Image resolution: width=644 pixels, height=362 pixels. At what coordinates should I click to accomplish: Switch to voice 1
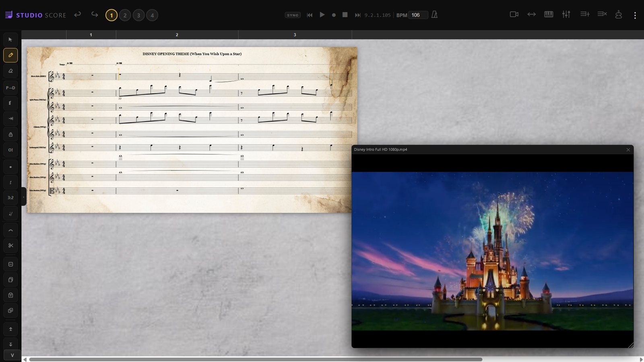point(111,15)
